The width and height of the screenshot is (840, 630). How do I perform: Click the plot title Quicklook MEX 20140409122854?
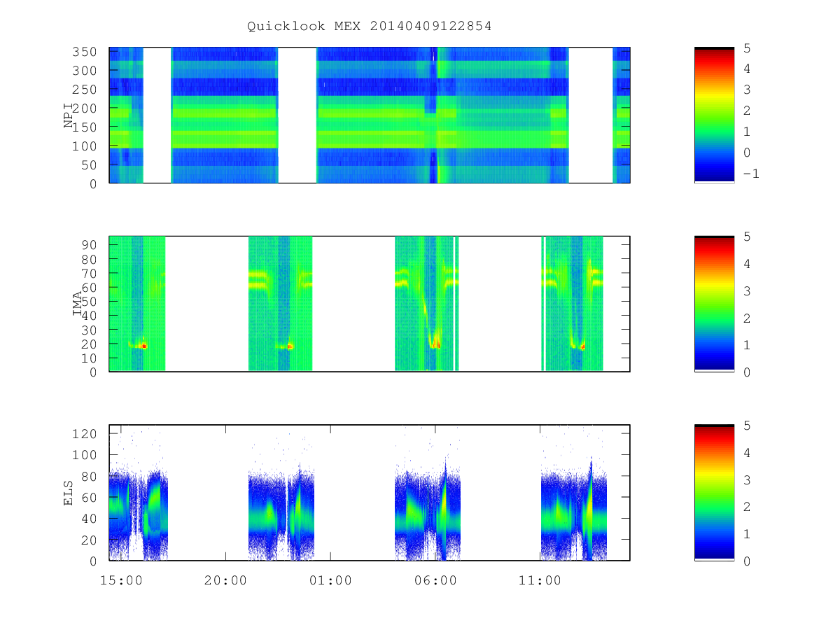(x=369, y=26)
